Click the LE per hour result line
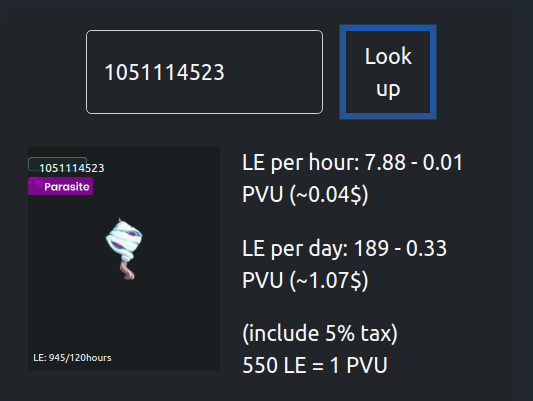 pyautogui.click(x=352, y=178)
